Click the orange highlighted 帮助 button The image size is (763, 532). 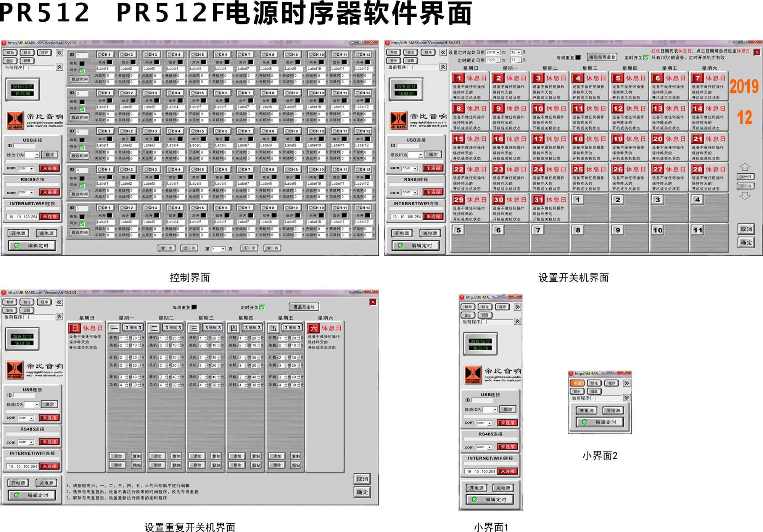click(x=577, y=383)
